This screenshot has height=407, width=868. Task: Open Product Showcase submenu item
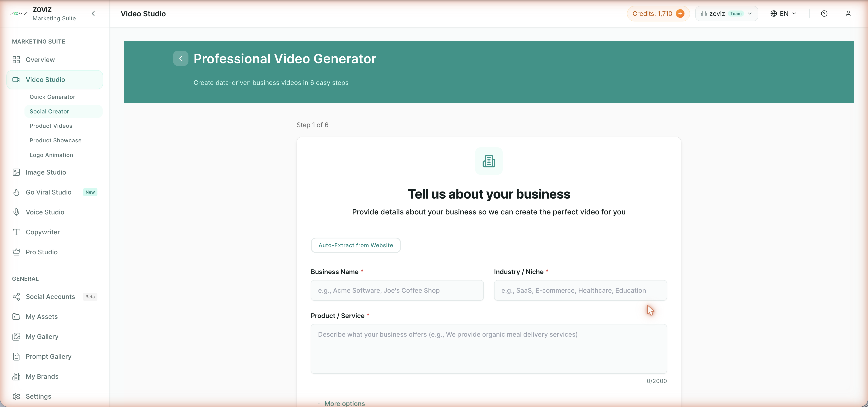click(x=63, y=140)
